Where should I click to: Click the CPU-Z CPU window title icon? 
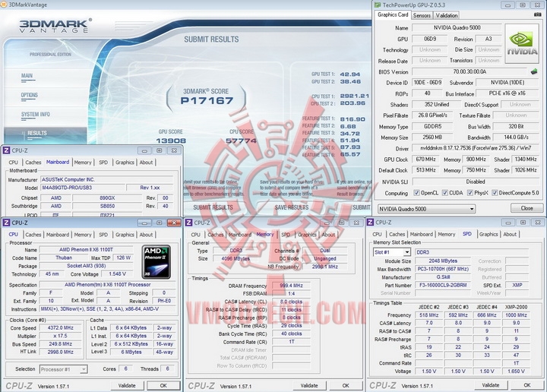6,223
